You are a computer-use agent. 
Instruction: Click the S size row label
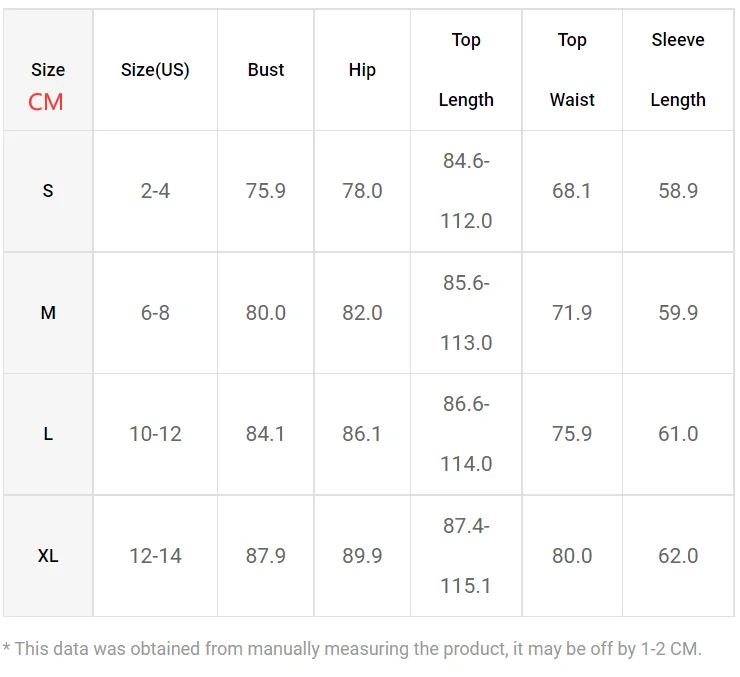(48, 191)
